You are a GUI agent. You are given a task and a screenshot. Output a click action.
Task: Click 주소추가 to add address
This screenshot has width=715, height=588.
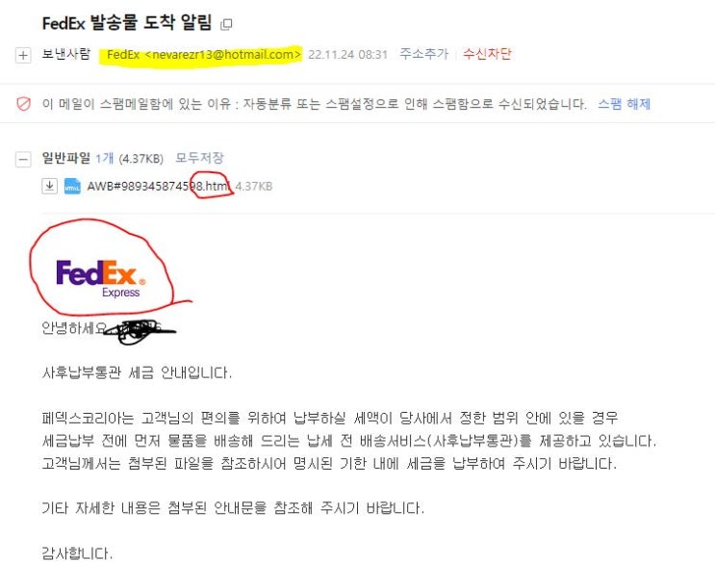pyautogui.click(x=424, y=54)
